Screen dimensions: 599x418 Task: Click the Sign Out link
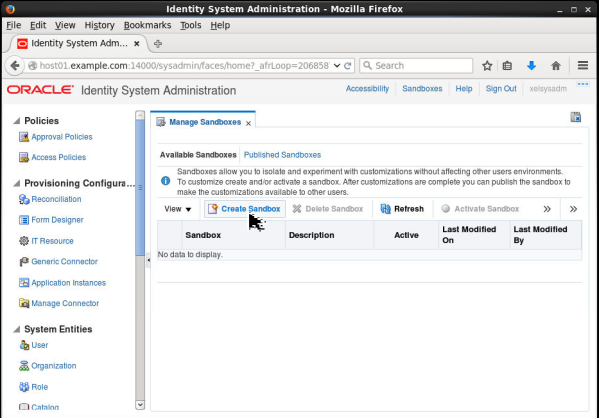501,89
